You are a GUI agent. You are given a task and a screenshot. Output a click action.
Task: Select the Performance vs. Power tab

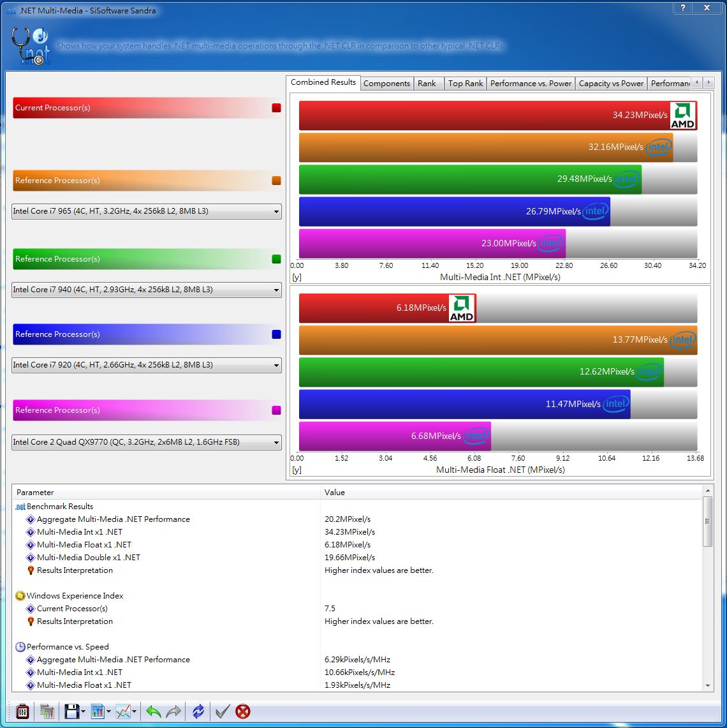pos(531,84)
